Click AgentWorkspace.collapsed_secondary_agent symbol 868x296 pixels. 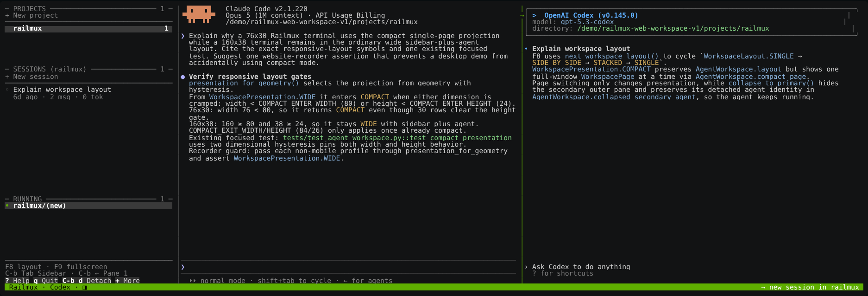point(614,97)
